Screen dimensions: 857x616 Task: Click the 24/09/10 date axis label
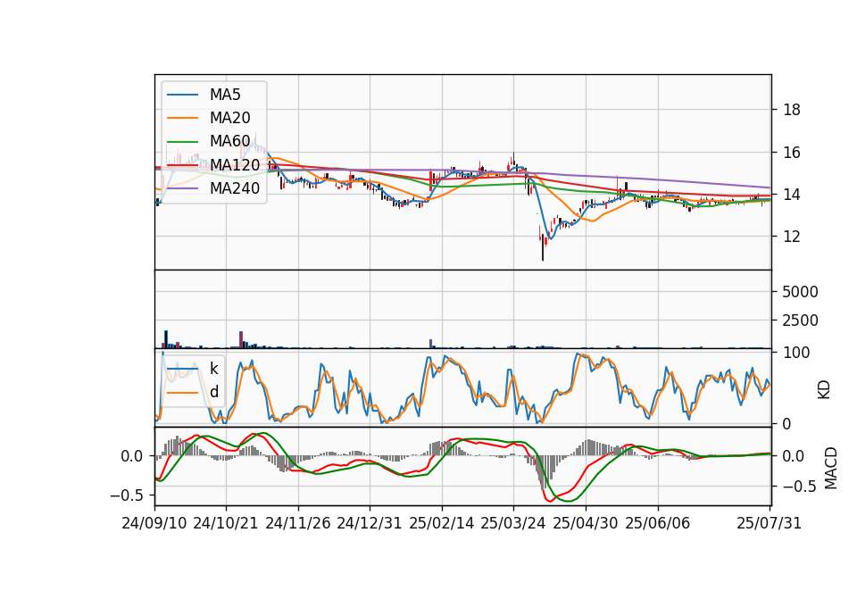(154, 524)
